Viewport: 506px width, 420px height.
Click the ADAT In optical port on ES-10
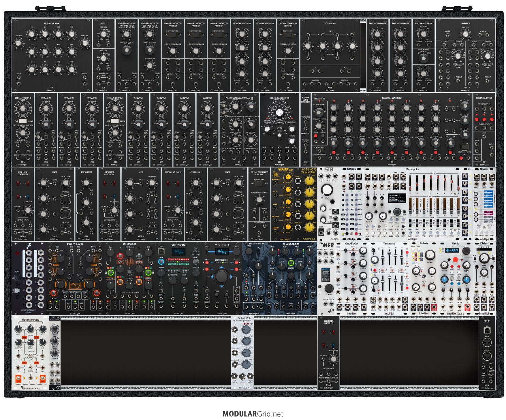tap(17, 278)
